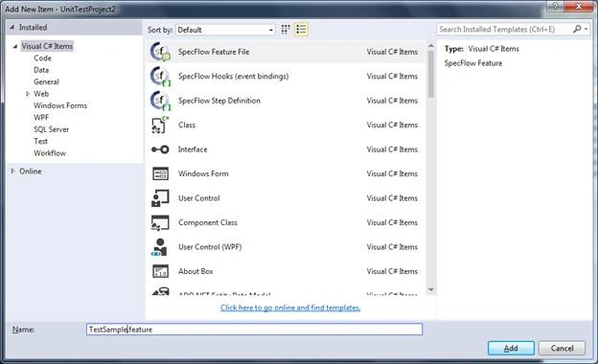598x364 pixels.
Task: Click the SpecFlow Feature File name text
Action: [214, 52]
